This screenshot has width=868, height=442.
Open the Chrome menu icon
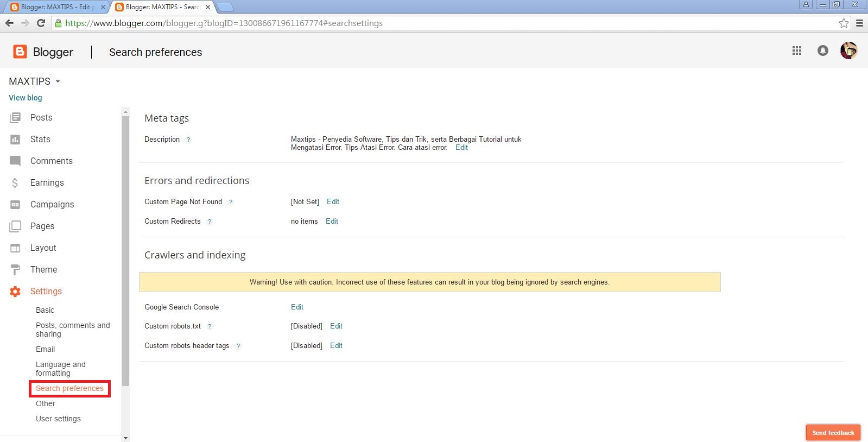pyautogui.click(x=859, y=23)
